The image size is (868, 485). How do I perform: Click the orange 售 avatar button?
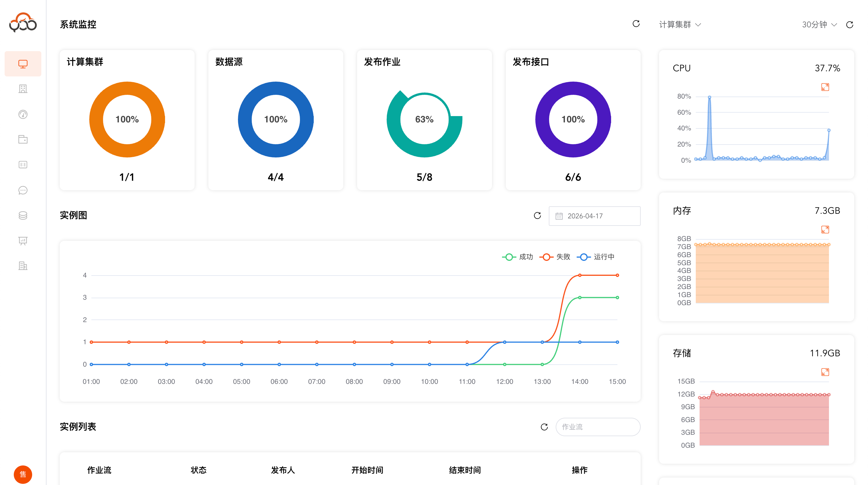(x=23, y=474)
